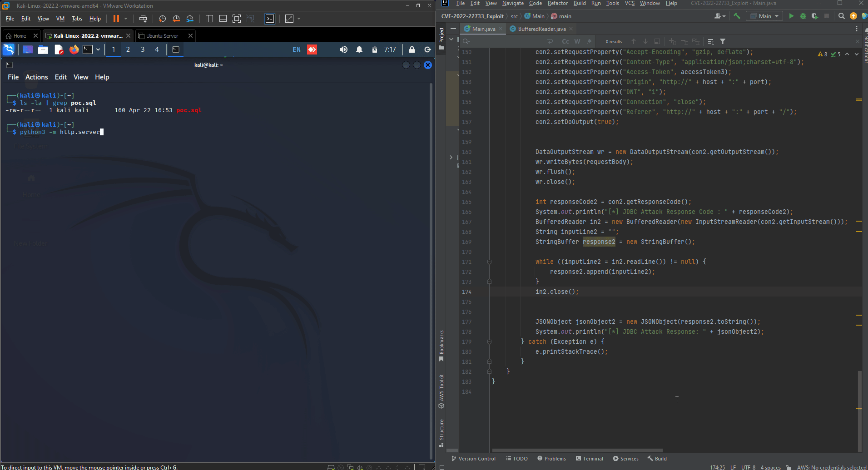
Task: Open search history dropdown in find bar
Action: (466, 41)
